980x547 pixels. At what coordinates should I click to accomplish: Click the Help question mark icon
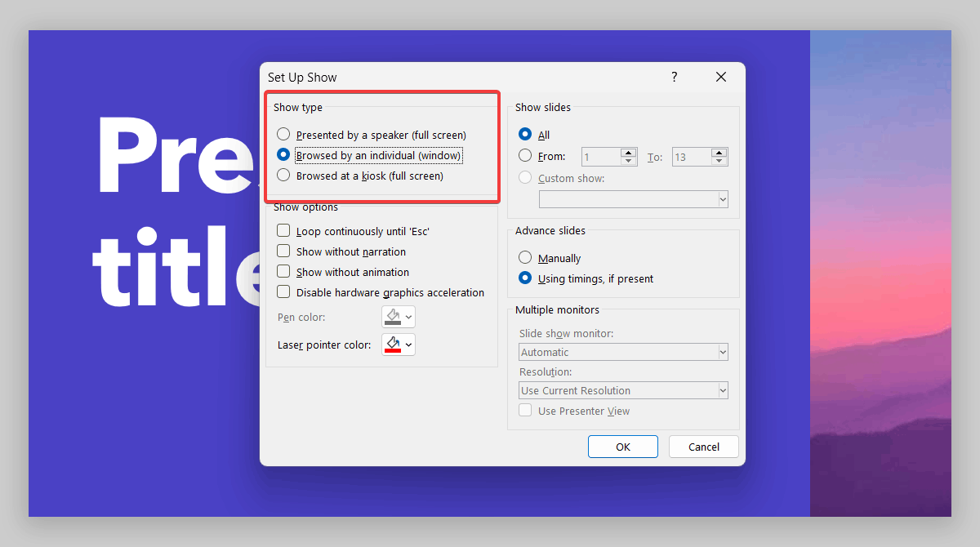pyautogui.click(x=674, y=76)
